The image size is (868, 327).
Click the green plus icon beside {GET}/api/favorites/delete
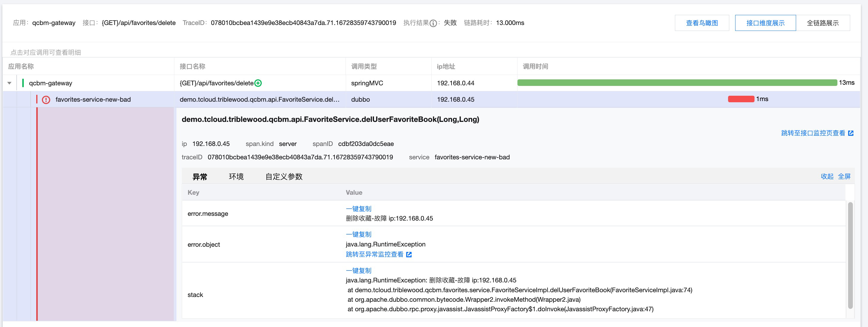click(258, 83)
